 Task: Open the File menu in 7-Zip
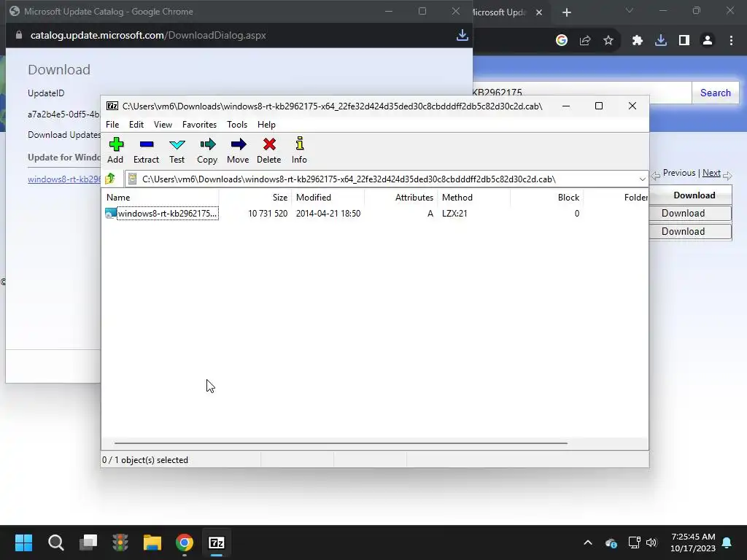click(112, 124)
